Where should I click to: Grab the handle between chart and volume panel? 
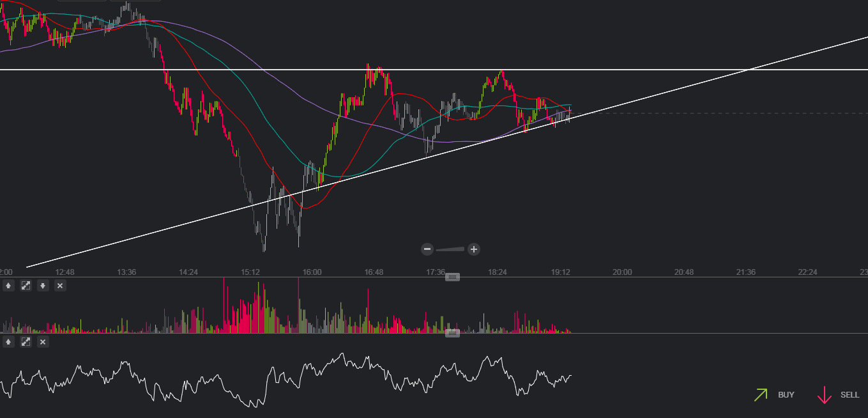(452, 277)
